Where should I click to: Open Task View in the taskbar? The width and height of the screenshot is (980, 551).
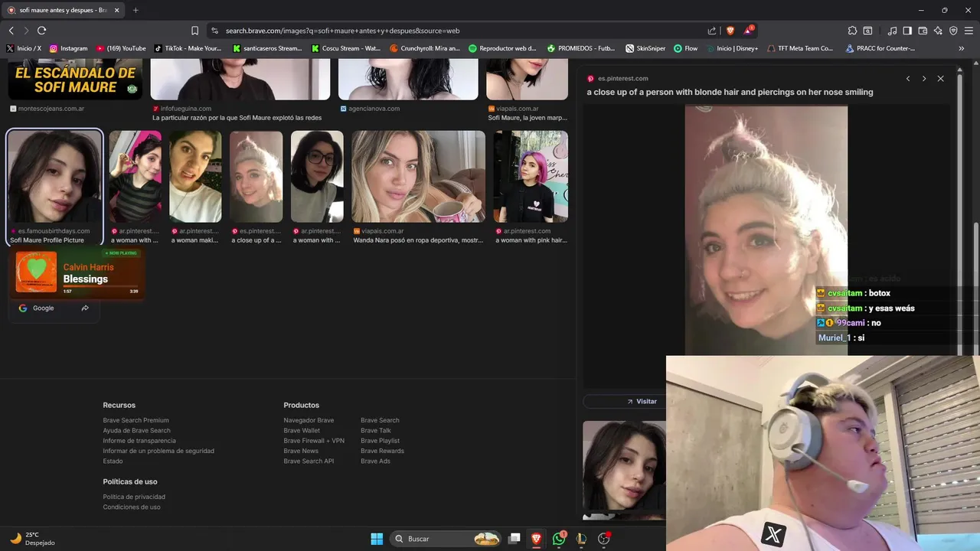tap(514, 539)
